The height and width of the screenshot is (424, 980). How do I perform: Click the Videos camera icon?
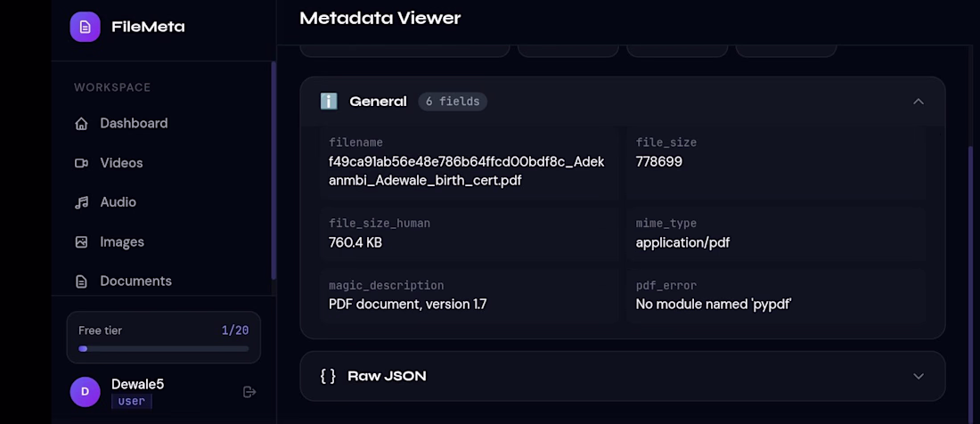point(82,163)
